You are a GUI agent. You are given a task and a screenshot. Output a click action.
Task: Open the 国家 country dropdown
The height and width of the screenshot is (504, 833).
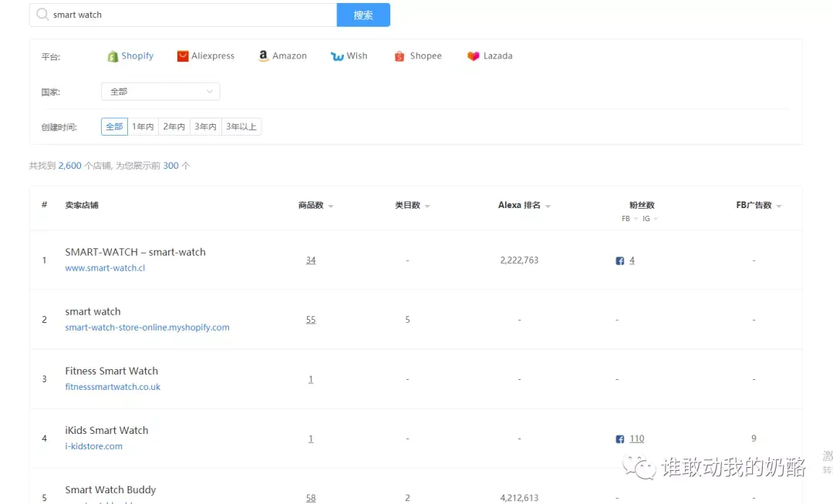pos(160,91)
